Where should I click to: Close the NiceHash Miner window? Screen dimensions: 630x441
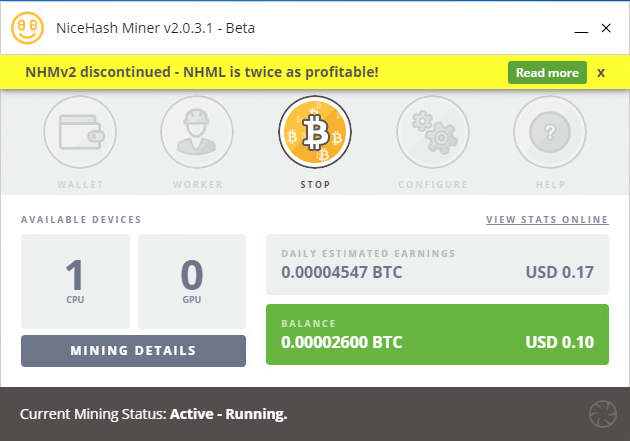tap(606, 28)
